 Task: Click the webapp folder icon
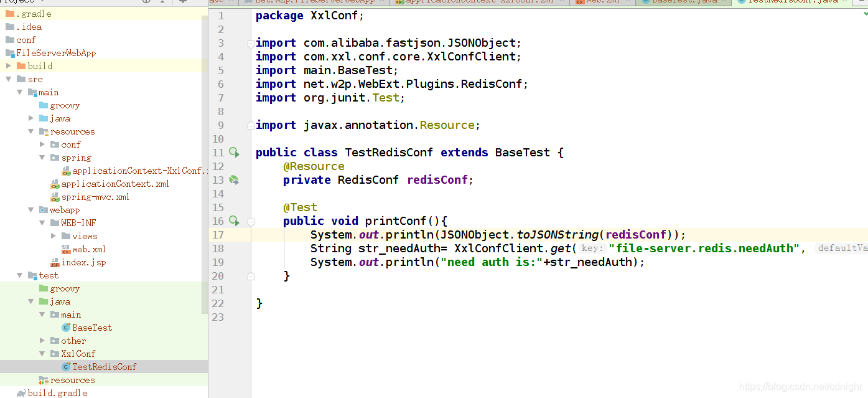point(44,210)
